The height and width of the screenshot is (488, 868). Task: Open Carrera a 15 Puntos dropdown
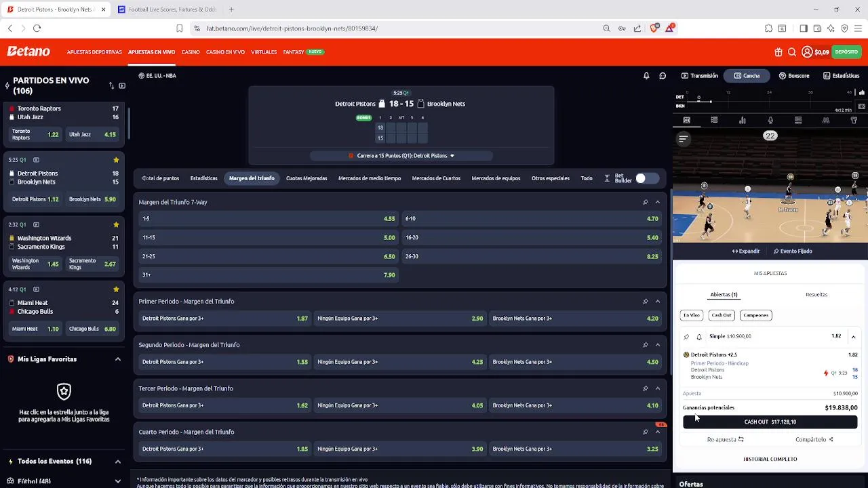coord(401,156)
